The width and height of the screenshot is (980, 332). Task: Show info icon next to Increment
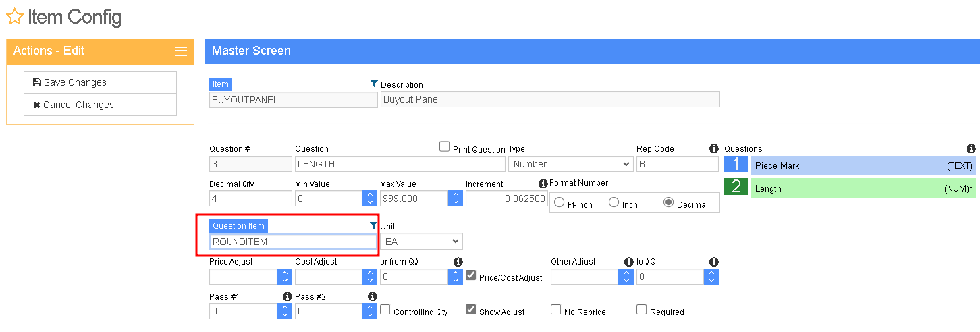pyautogui.click(x=543, y=184)
